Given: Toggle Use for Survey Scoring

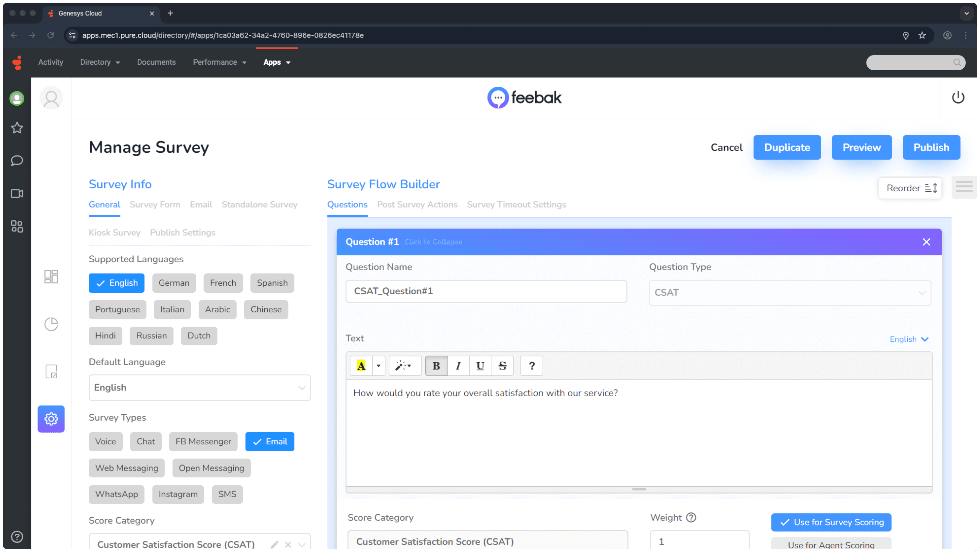Looking at the screenshot, I should pos(831,522).
